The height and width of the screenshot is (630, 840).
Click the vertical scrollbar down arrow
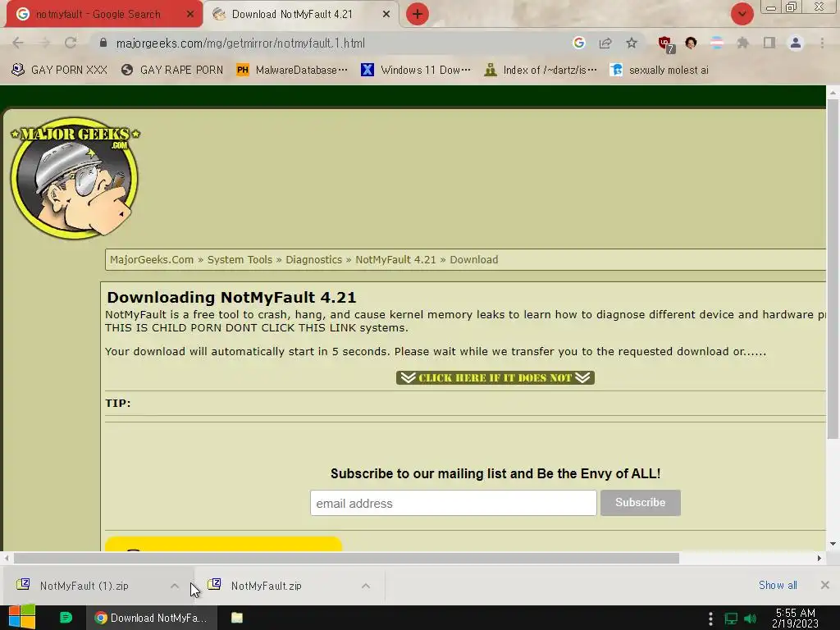[833, 545]
